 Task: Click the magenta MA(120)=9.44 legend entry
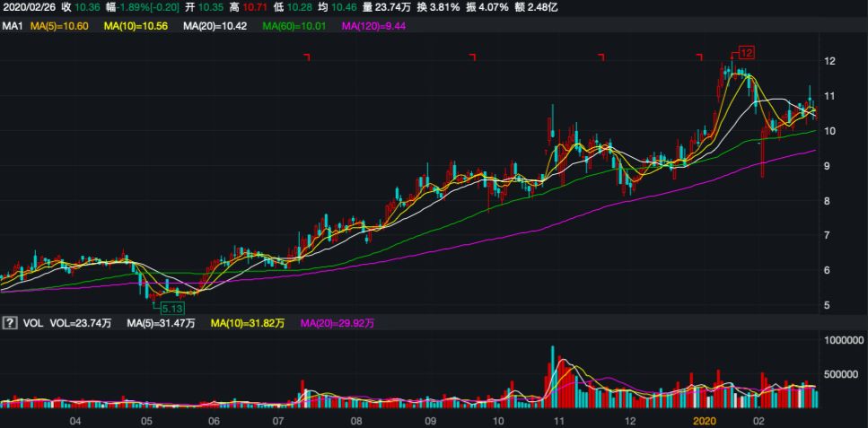378,27
